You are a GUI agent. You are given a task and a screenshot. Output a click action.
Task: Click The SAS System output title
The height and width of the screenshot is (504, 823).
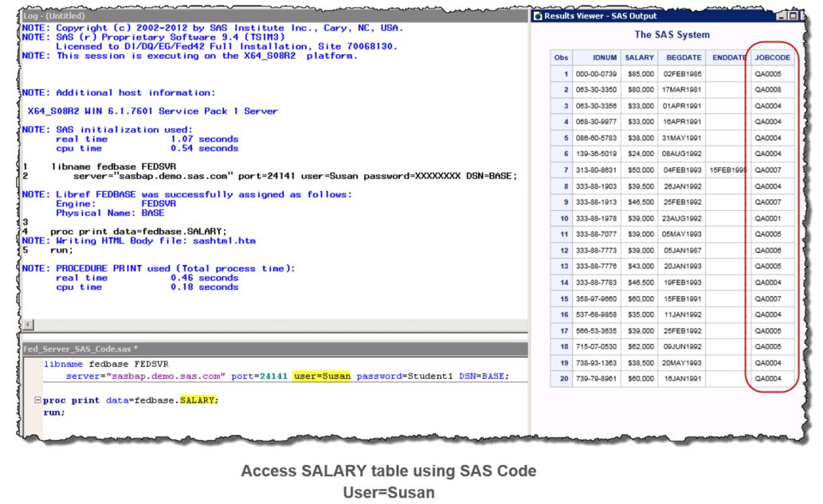(672, 35)
